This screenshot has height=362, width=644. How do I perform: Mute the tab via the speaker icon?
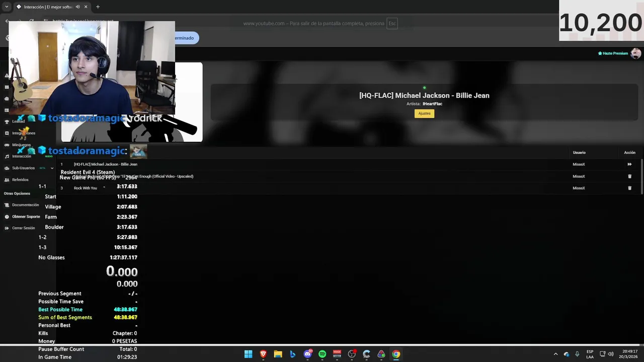pos(78,7)
